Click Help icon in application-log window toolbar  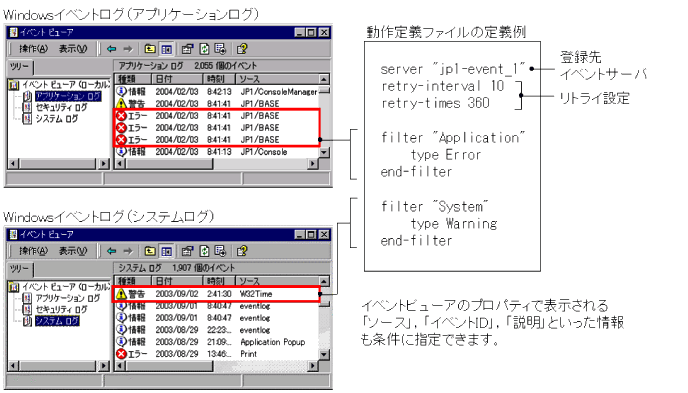coord(242,49)
